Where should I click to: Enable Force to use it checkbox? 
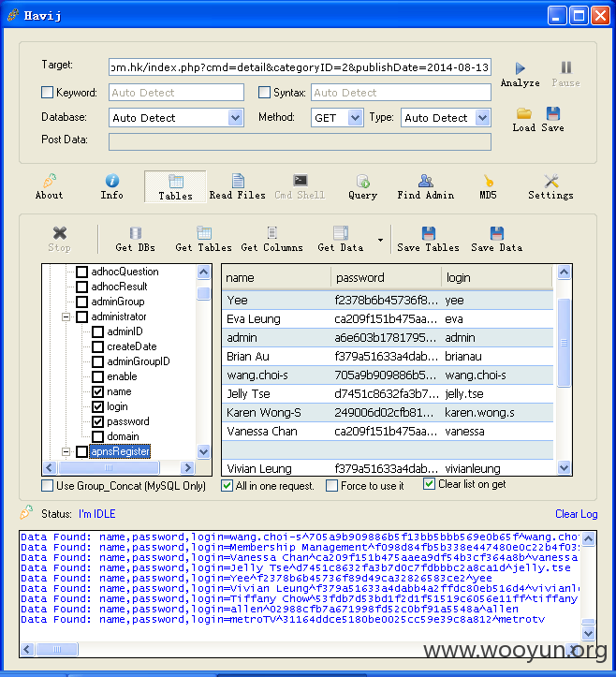pyautogui.click(x=332, y=486)
